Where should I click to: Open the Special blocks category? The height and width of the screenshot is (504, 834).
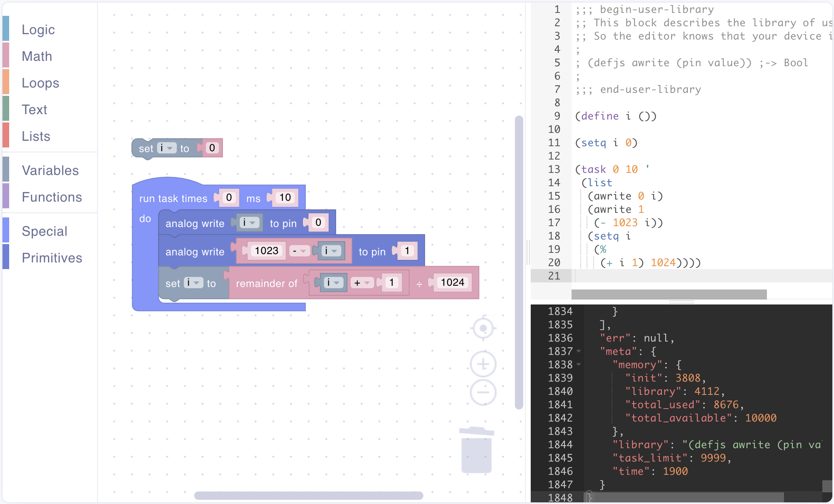coord(44,231)
